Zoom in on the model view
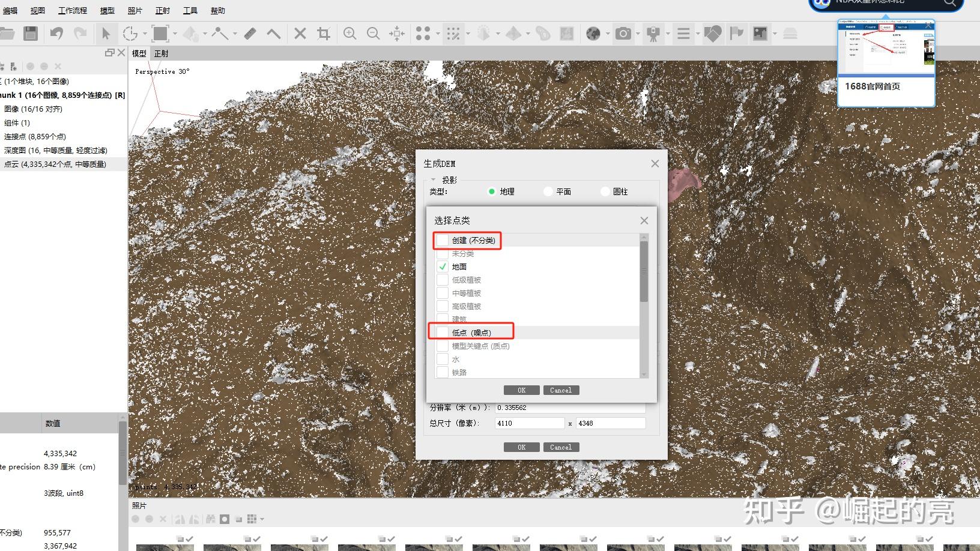This screenshot has height=551, width=980. click(x=350, y=33)
